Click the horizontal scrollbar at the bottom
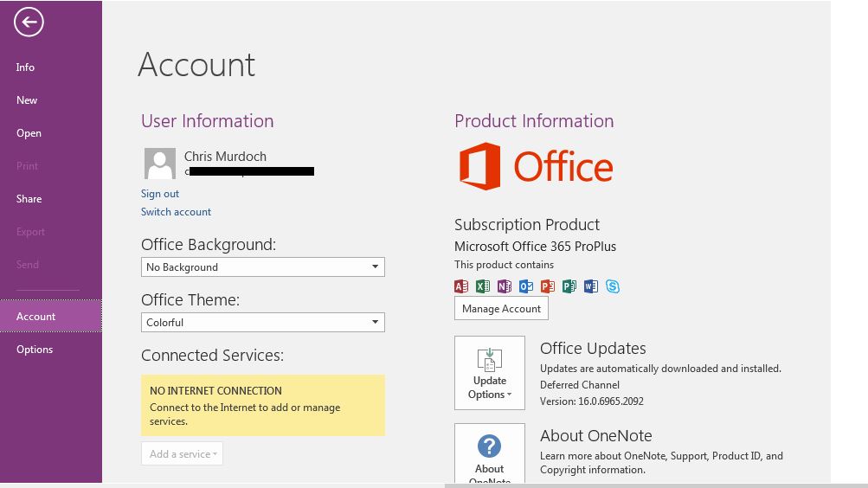Viewport: 868px width, 488px height. click(656, 485)
